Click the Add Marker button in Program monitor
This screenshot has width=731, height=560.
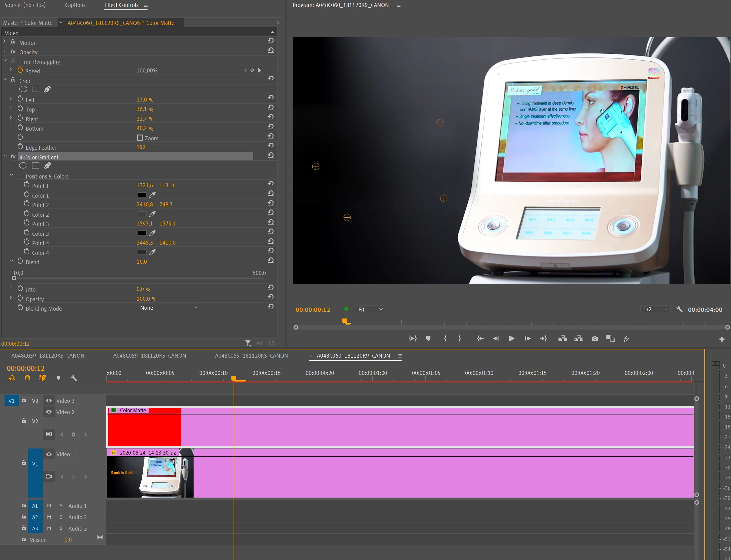(428, 339)
